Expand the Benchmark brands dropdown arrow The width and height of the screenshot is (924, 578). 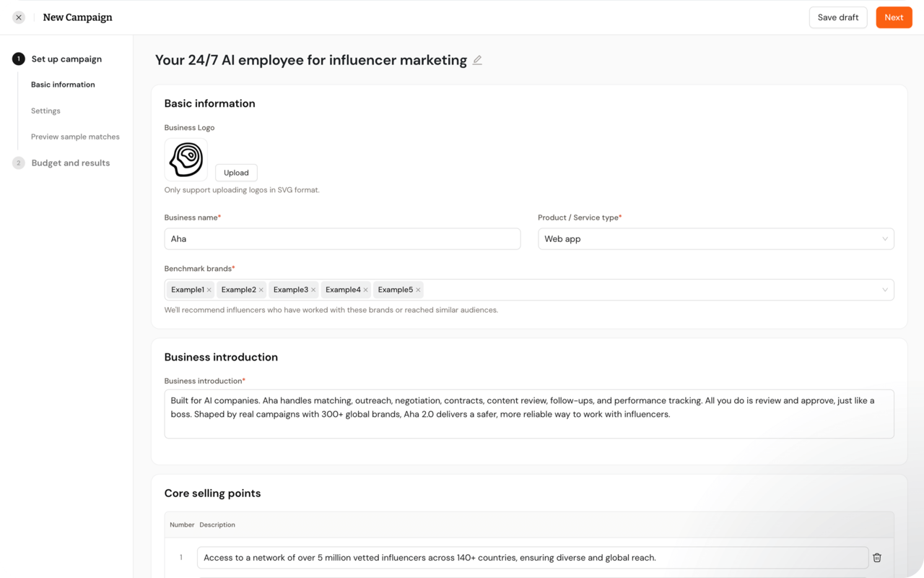(x=885, y=290)
